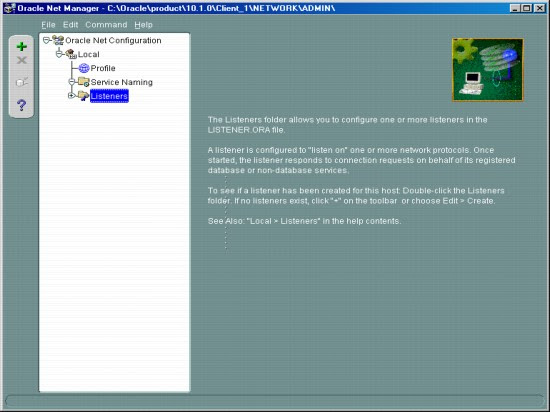Click the line starting 'To see if a listener'
550x412 pixels.
coord(356,191)
